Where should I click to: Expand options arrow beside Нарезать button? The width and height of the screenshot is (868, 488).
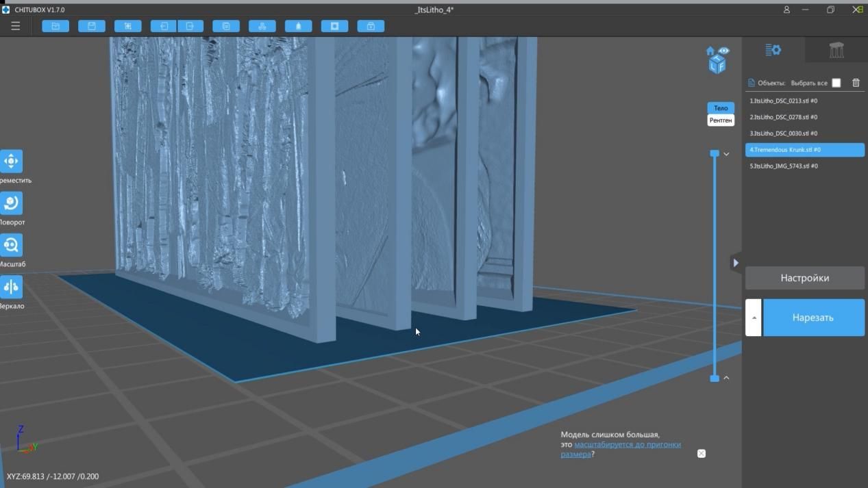tap(753, 318)
